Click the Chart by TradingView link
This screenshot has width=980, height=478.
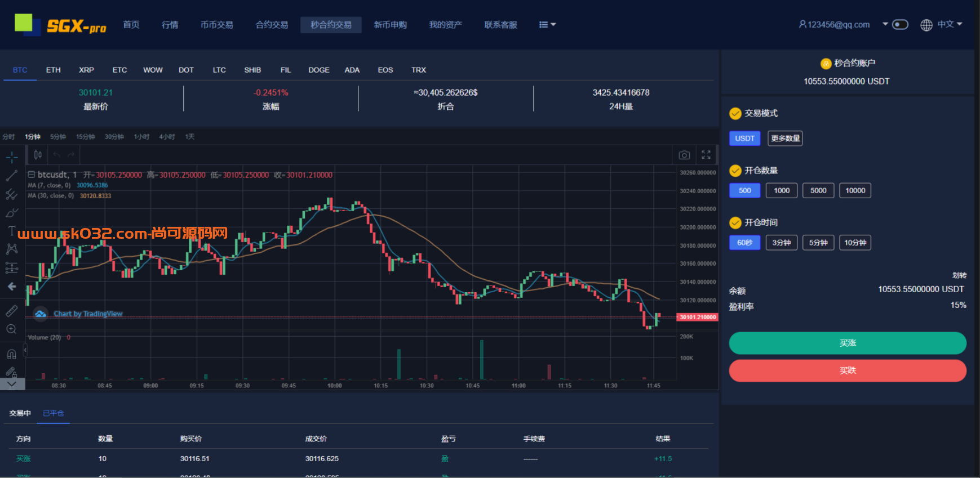pos(88,314)
